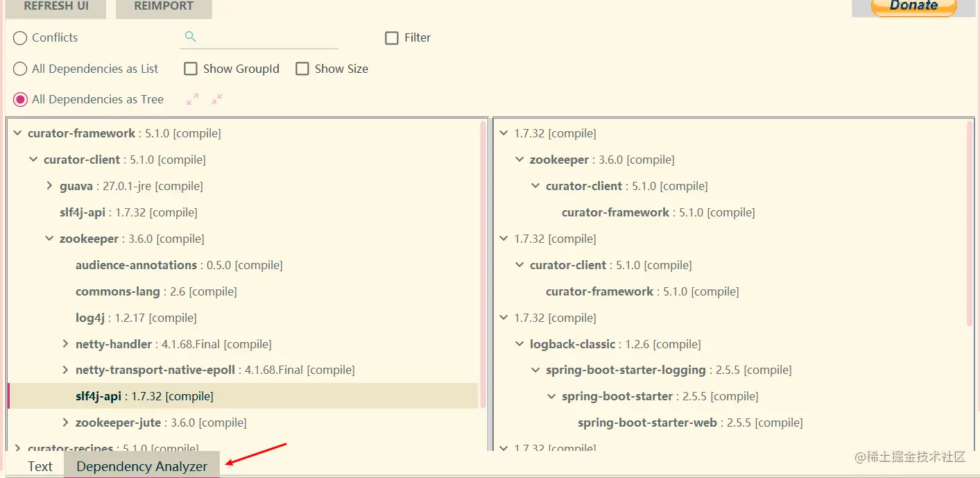Expand the guava dependency node
Screen dimensions: 980x478
coord(49,186)
